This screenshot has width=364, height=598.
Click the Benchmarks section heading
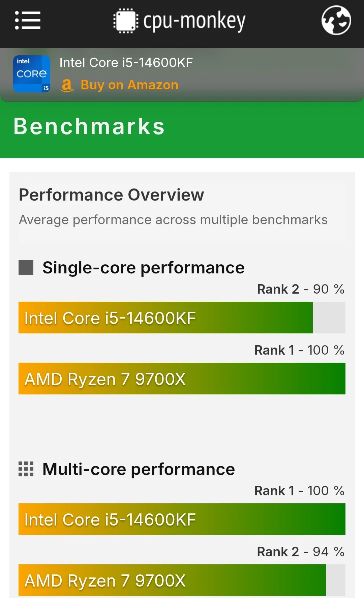coord(89,126)
